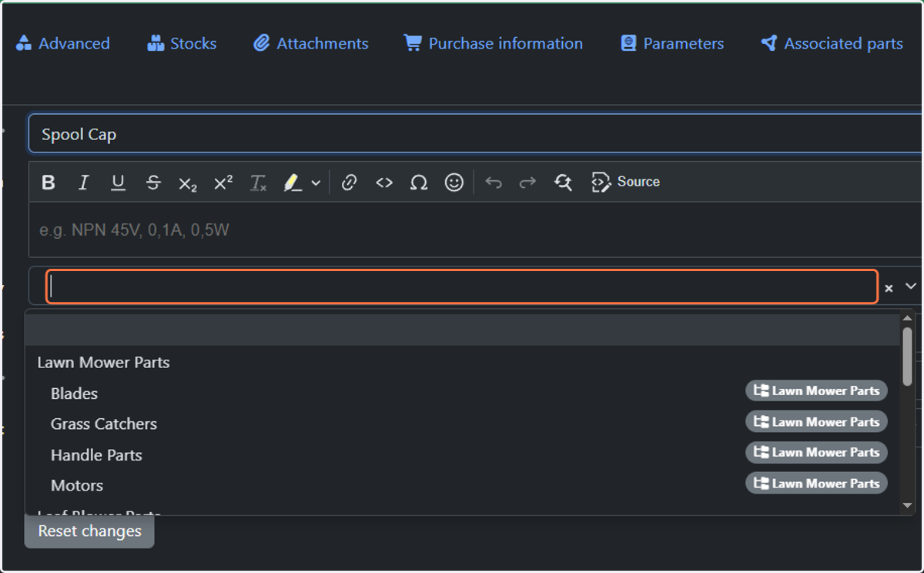Screen dimensions: 924x573
Task: Open the Attachments tab
Action: 311,43
